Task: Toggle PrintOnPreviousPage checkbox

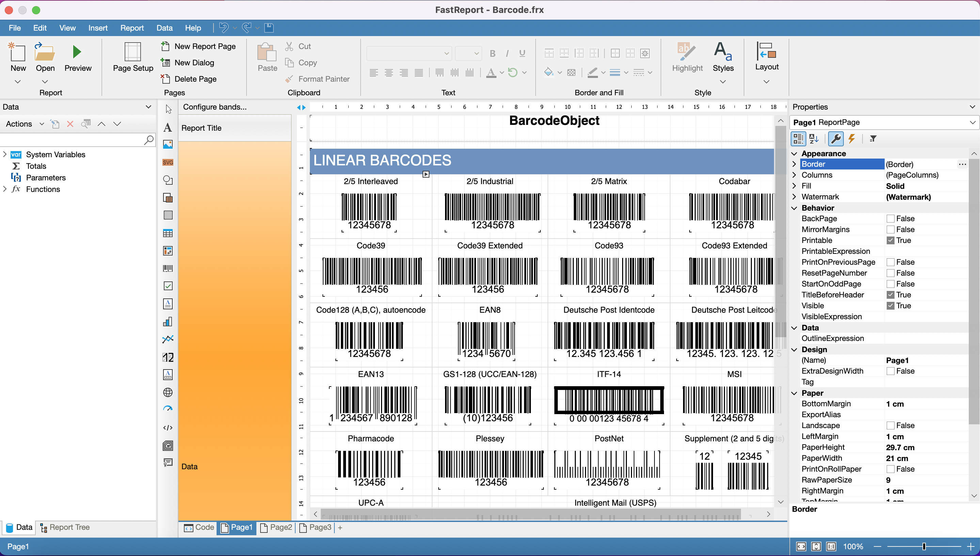Action: [x=890, y=262]
